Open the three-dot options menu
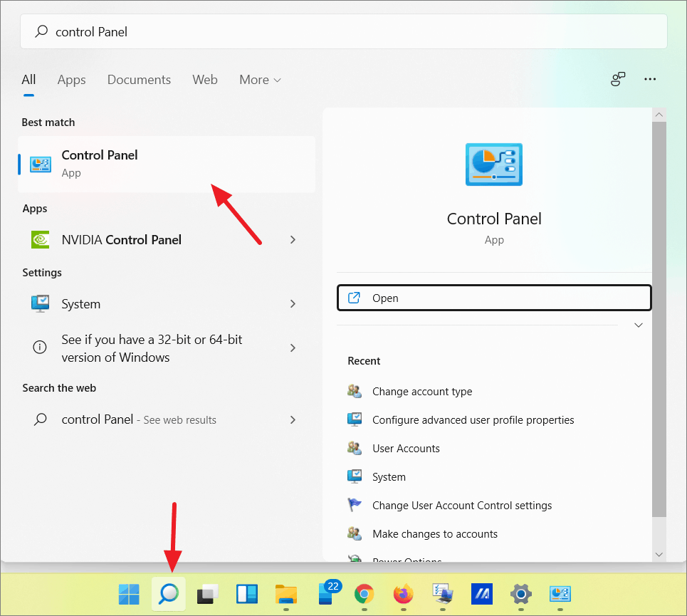Image resolution: width=687 pixels, height=616 pixels. tap(650, 79)
